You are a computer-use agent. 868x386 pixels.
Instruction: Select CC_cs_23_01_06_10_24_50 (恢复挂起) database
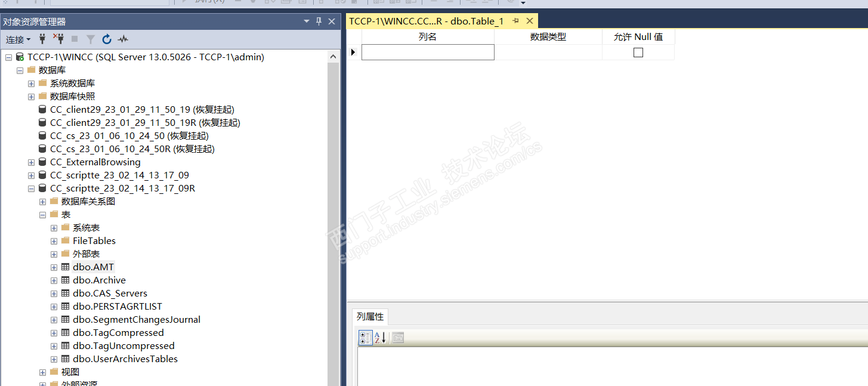pos(129,136)
